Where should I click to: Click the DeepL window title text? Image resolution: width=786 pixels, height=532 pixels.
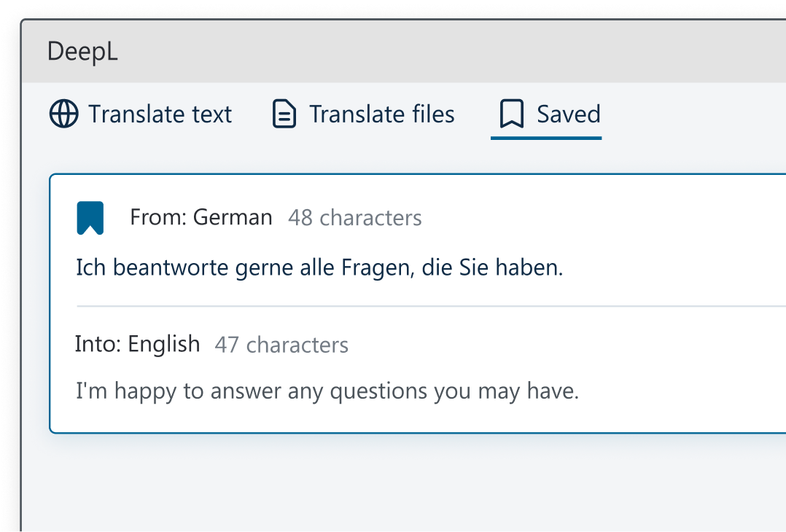point(82,52)
